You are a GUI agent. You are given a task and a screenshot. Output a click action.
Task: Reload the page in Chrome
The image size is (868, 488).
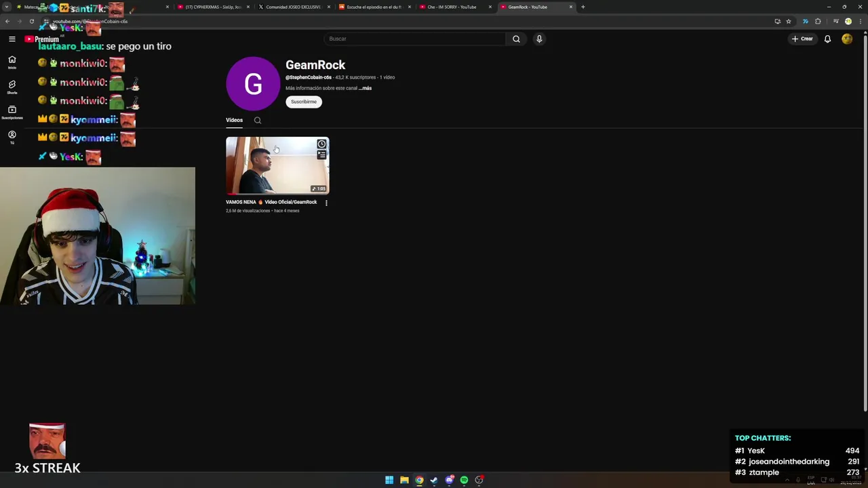[31, 21]
